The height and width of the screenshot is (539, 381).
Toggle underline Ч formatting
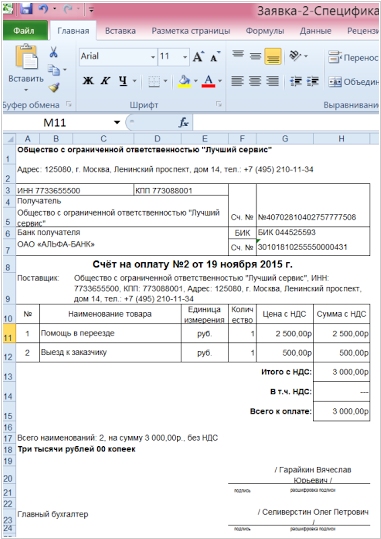123,81
